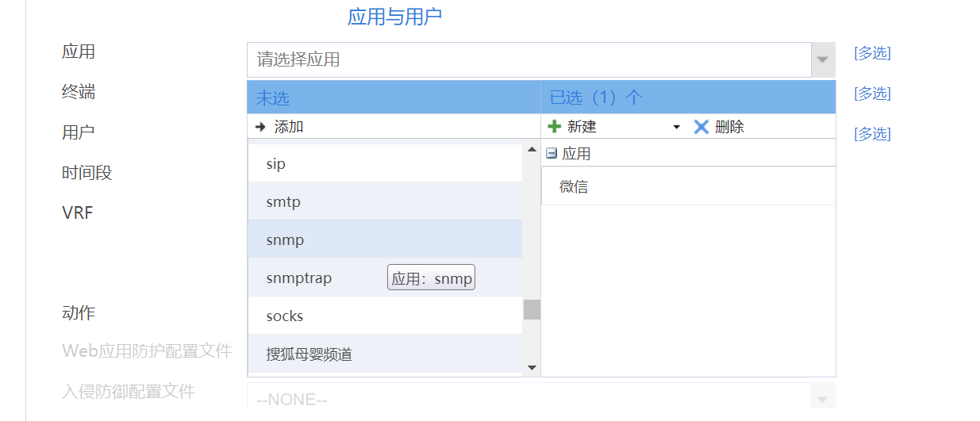The height and width of the screenshot is (421, 980).
Task: Open the 新建 dropdown arrow
Action: click(677, 127)
